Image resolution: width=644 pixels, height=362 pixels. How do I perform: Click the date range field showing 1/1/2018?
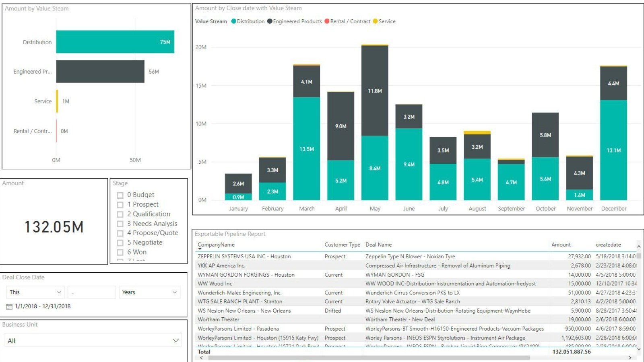(42, 306)
